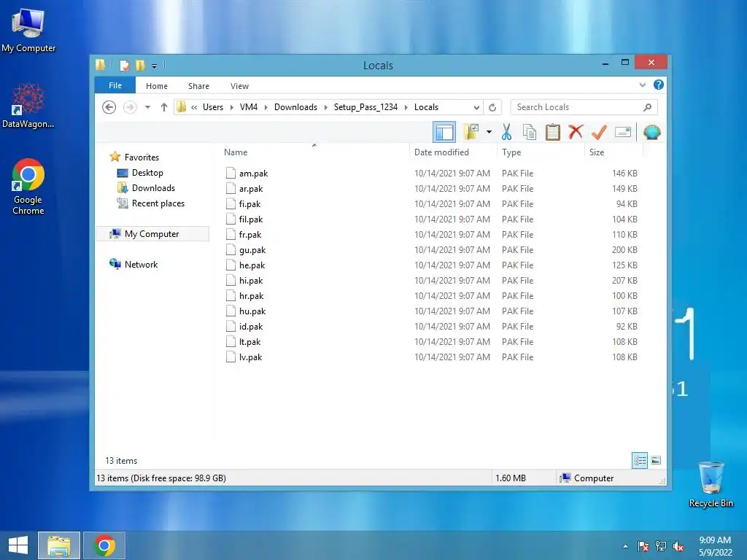Open the Customize Quick Access Toolbar dropdown
This screenshot has width=747, height=560.
tap(155, 66)
